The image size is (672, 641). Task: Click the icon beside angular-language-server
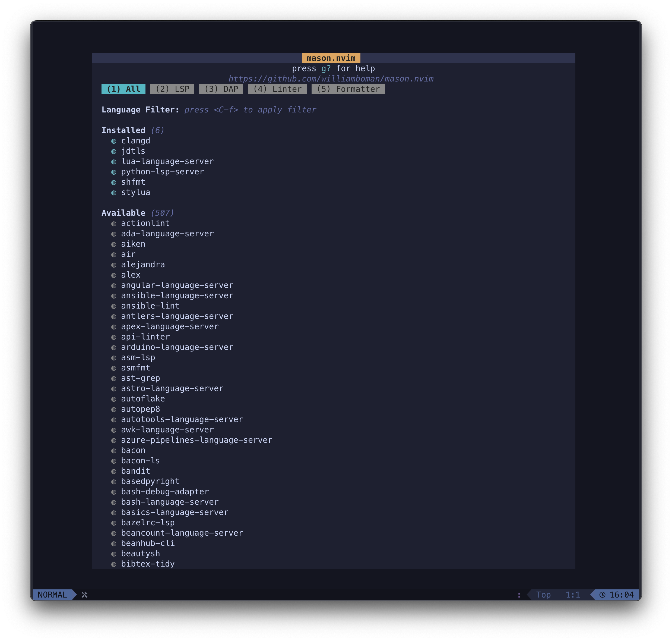click(x=114, y=286)
